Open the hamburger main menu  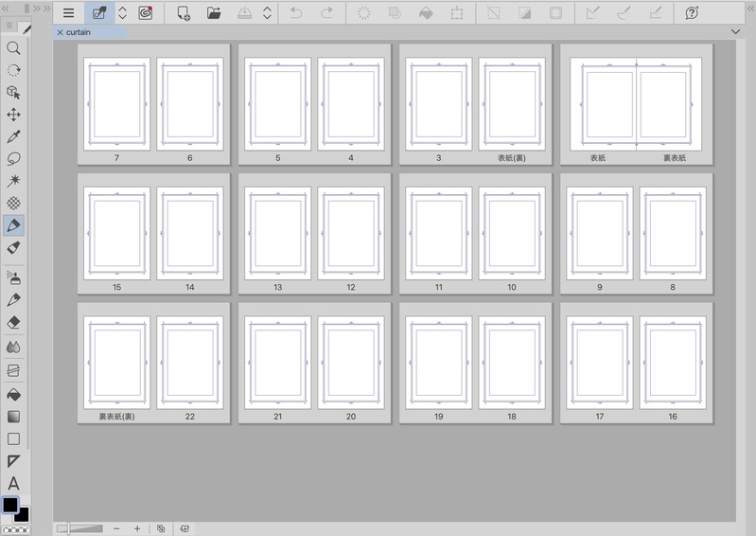click(68, 13)
